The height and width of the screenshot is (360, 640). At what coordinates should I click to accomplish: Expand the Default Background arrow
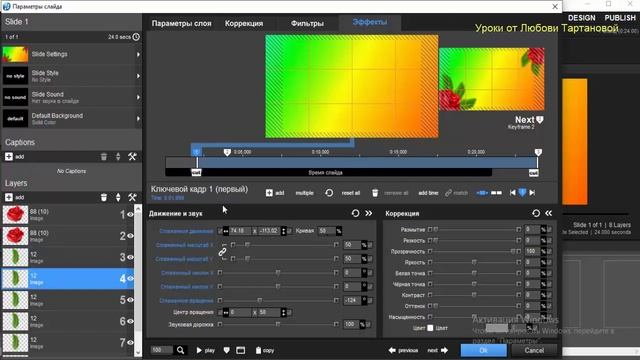pos(138,119)
